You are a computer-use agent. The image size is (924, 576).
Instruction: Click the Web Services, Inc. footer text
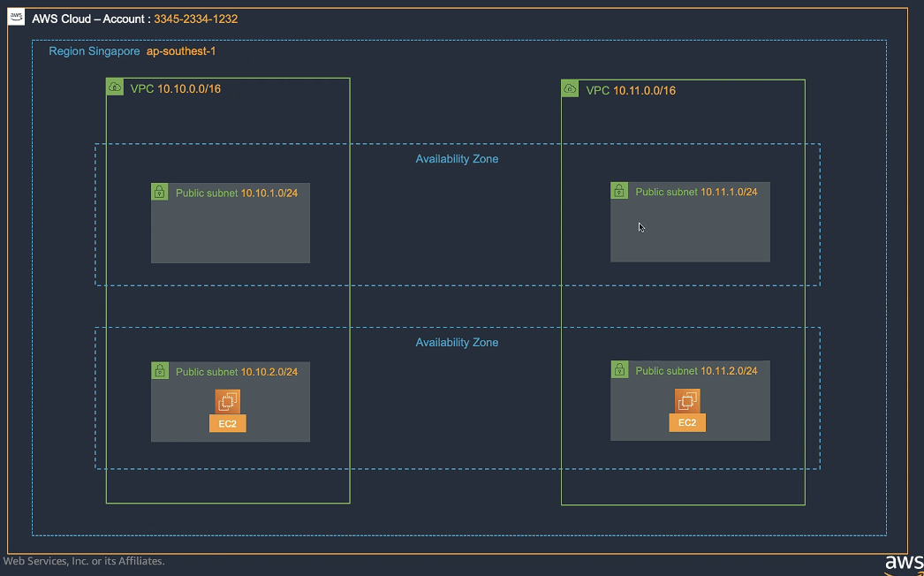pyautogui.click(x=84, y=561)
